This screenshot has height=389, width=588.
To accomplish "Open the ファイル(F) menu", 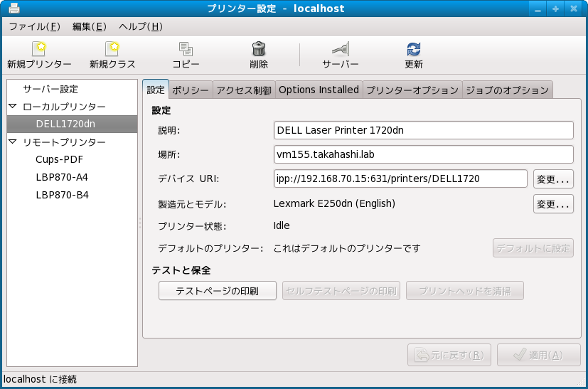I will pos(34,27).
